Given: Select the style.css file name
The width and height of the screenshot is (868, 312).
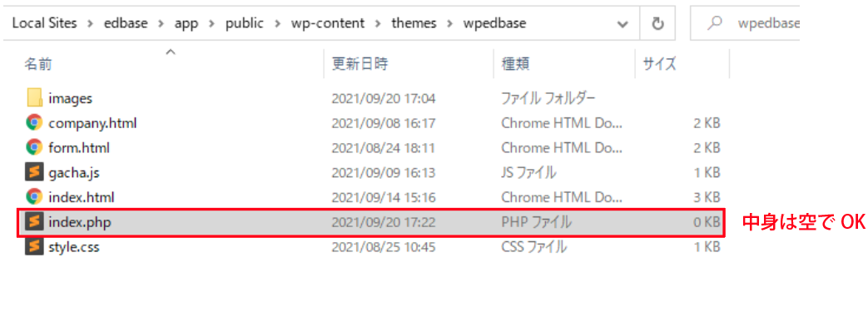Looking at the screenshot, I should [x=74, y=247].
